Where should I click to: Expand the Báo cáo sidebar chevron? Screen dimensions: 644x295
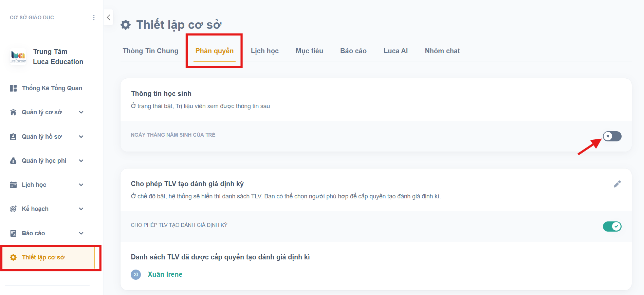pos(81,233)
